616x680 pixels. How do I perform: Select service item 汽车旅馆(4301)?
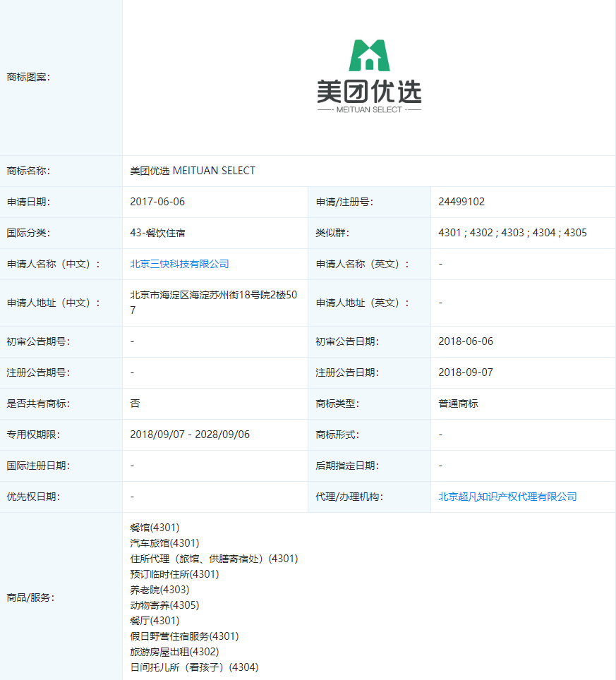click(x=164, y=543)
